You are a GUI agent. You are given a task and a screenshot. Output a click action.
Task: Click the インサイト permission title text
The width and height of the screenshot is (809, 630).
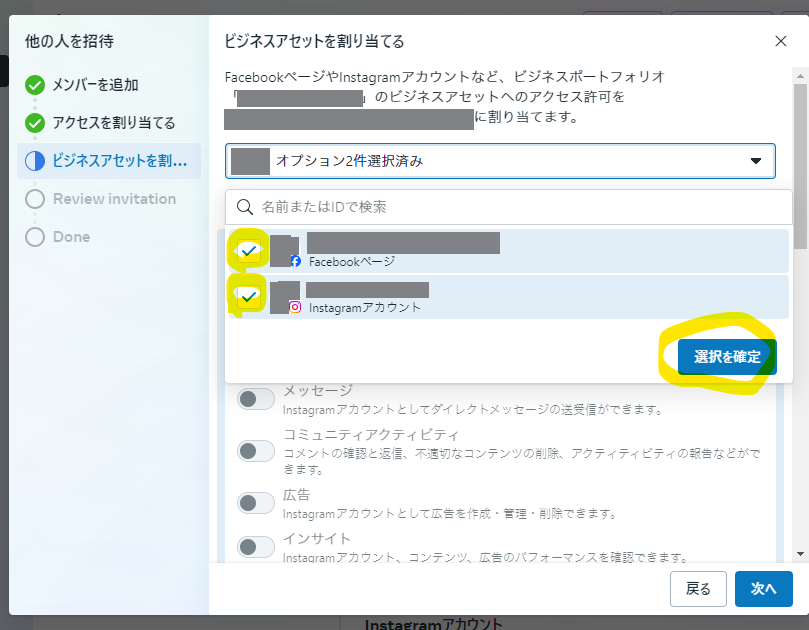click(x=317, y=539)
